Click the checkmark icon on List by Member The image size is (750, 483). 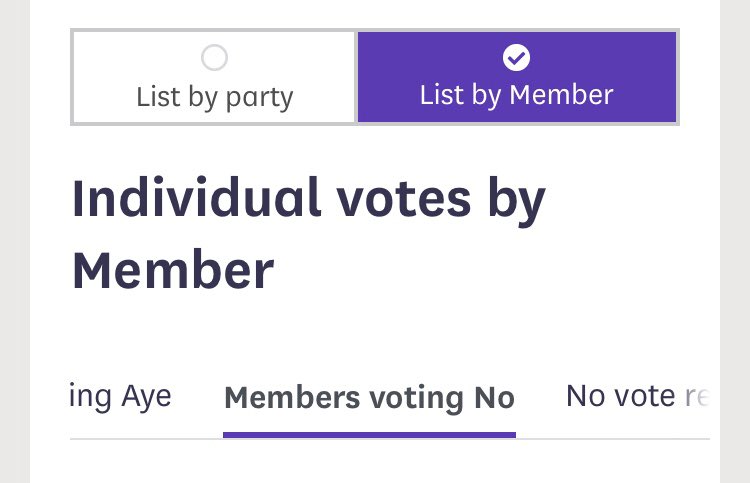(517, 57)
